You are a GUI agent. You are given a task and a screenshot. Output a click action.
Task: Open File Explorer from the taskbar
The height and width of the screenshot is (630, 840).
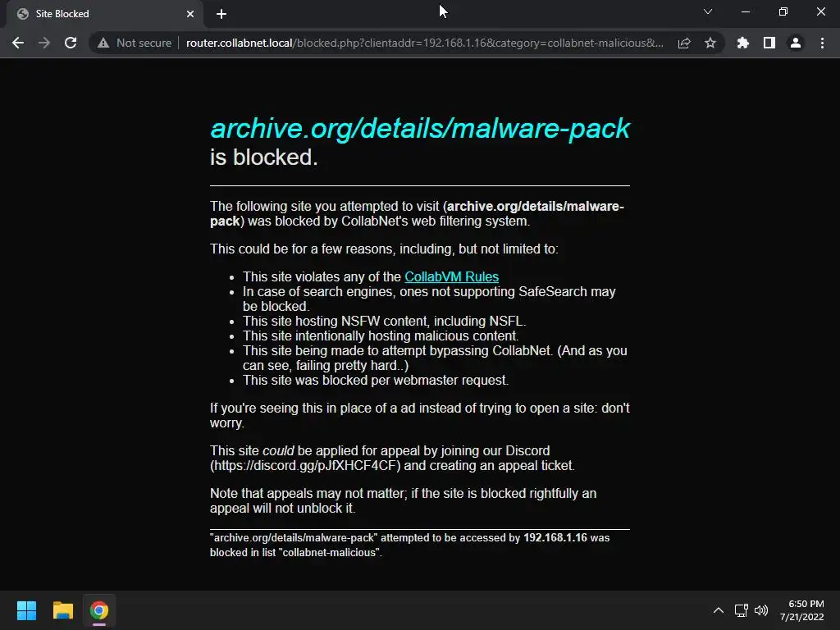pyautogui.click(x=62, y=610)
